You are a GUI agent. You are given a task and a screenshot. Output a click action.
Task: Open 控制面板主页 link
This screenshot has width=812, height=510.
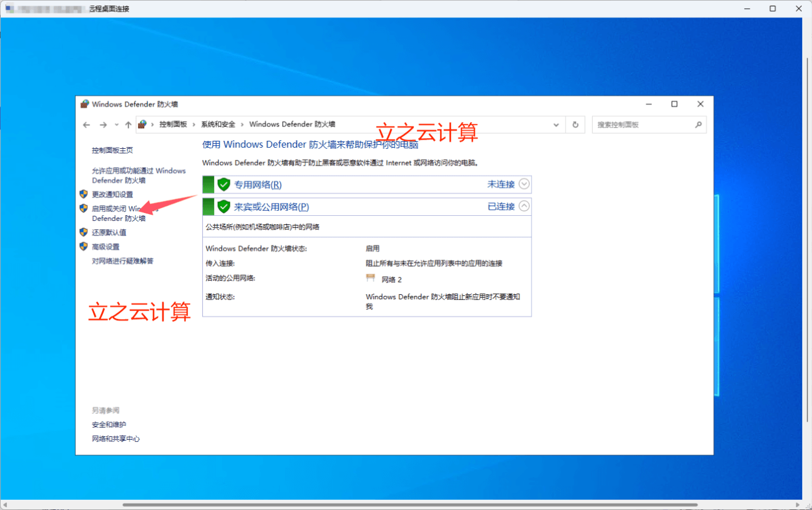point(112,151)
